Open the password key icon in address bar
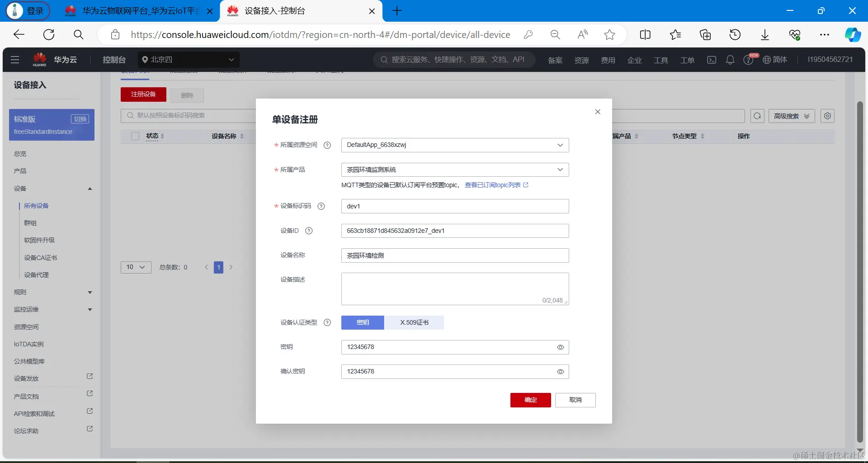The image size is (868, 463). click(x=528, y=35)
